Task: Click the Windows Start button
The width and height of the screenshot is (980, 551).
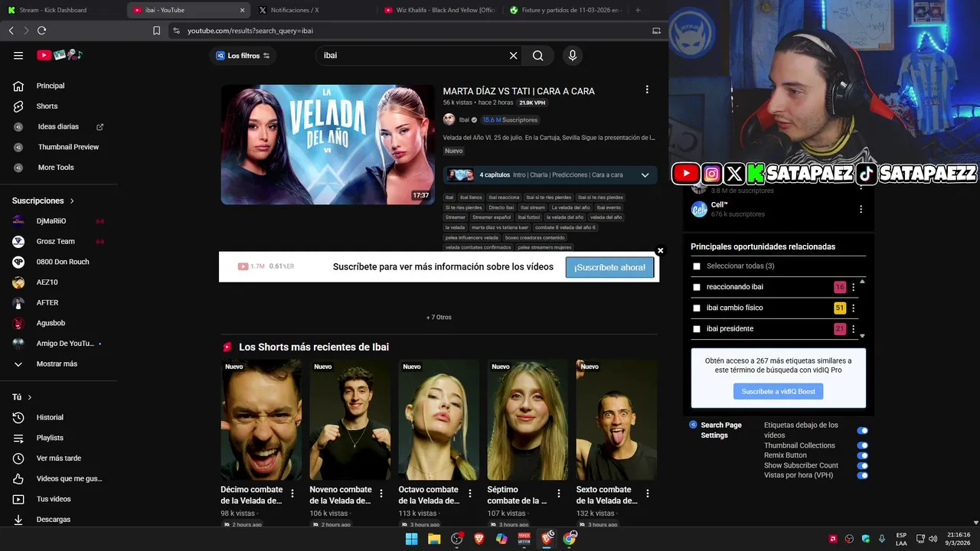Action: pyautogui.click(x=411, y=539)
